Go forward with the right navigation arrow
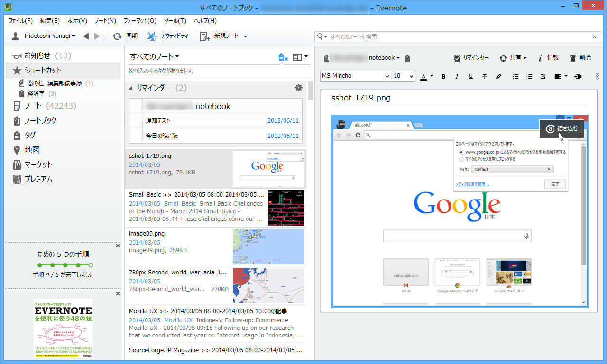Viewport: 607px width, 364px height. [x=97, y=36]
